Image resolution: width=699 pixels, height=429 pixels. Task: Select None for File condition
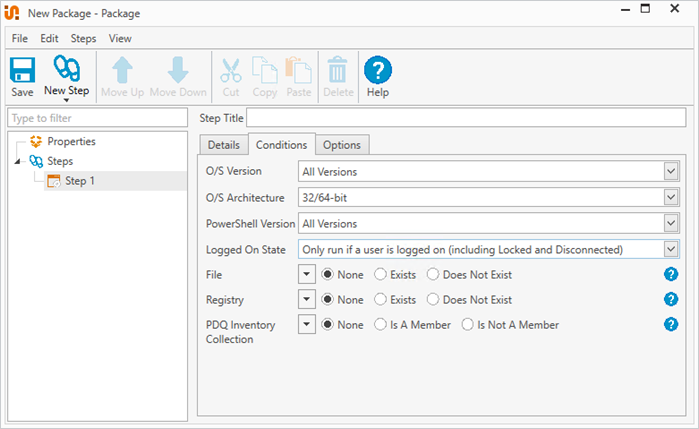click(327, 274)
